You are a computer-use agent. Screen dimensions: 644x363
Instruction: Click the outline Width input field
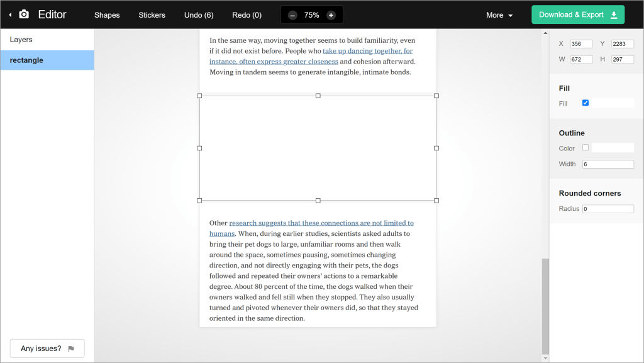coord(608,164)
